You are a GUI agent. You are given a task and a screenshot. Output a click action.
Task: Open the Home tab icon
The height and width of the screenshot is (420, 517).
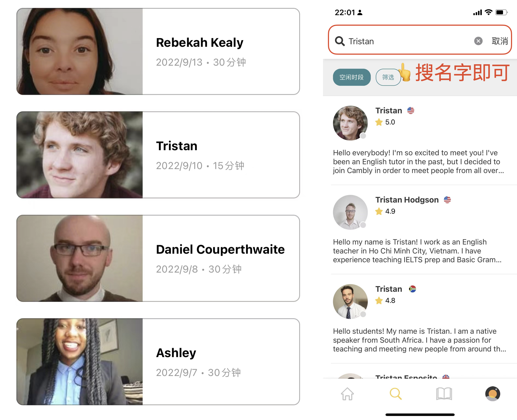pos(347,394)
